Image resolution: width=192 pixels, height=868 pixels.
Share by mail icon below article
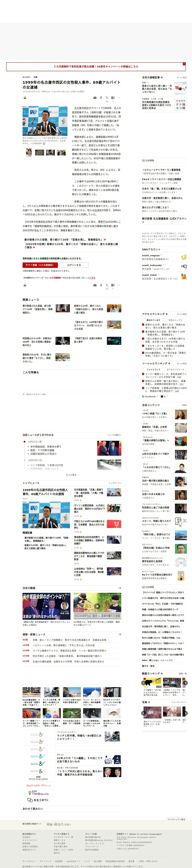coord(95,285)
